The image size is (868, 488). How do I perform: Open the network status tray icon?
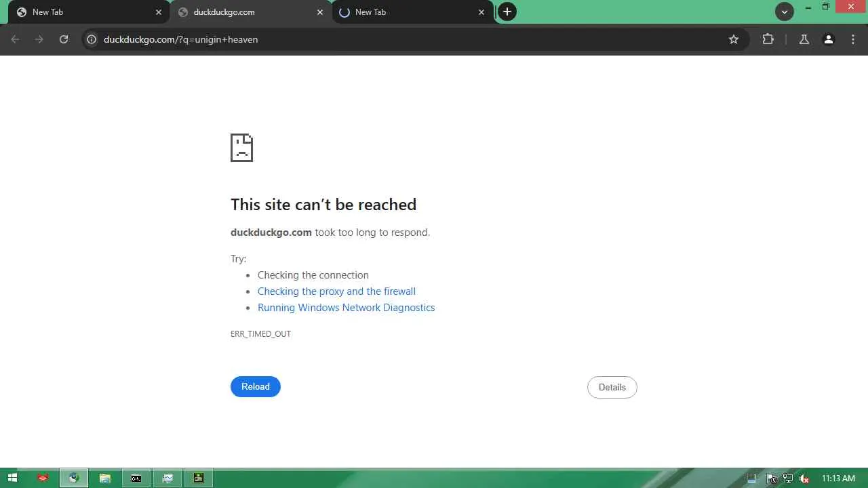[x=788, y=479]
